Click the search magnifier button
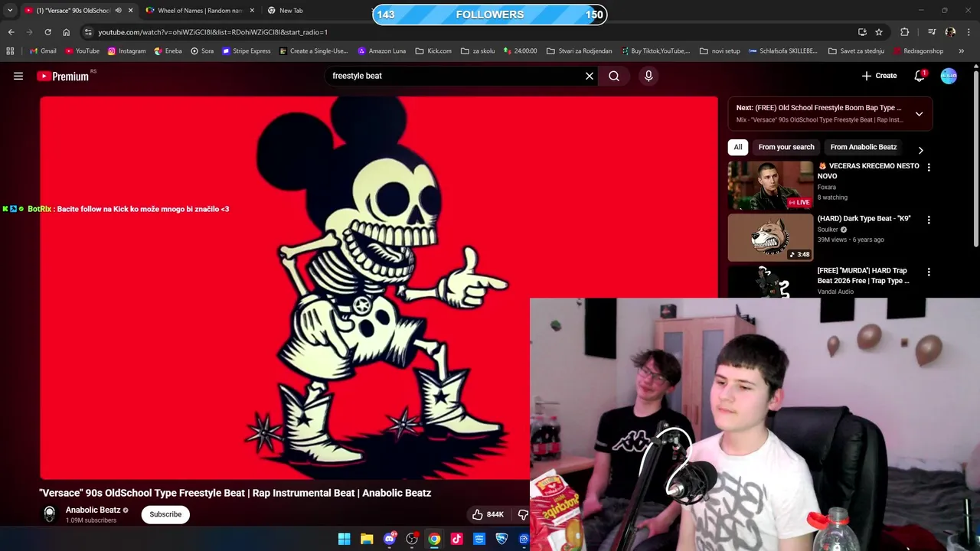This screenshot has width=980, height=551. pos(614,76)
